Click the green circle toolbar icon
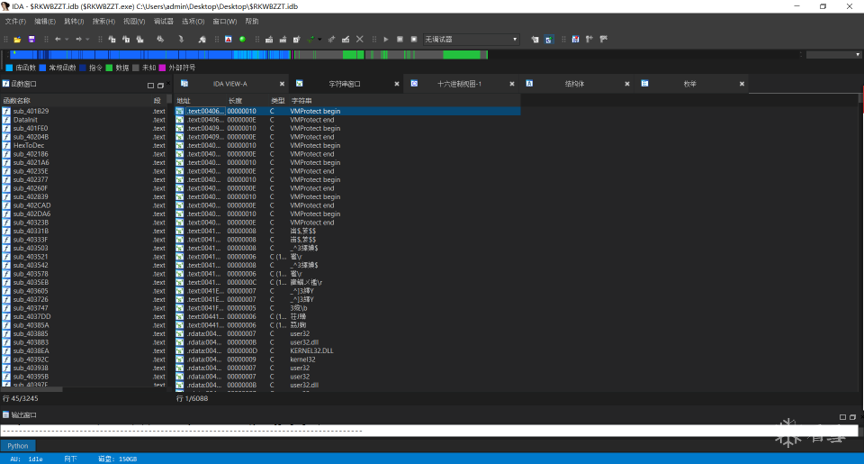Screen dimensions: 864x464 [242, 40]
